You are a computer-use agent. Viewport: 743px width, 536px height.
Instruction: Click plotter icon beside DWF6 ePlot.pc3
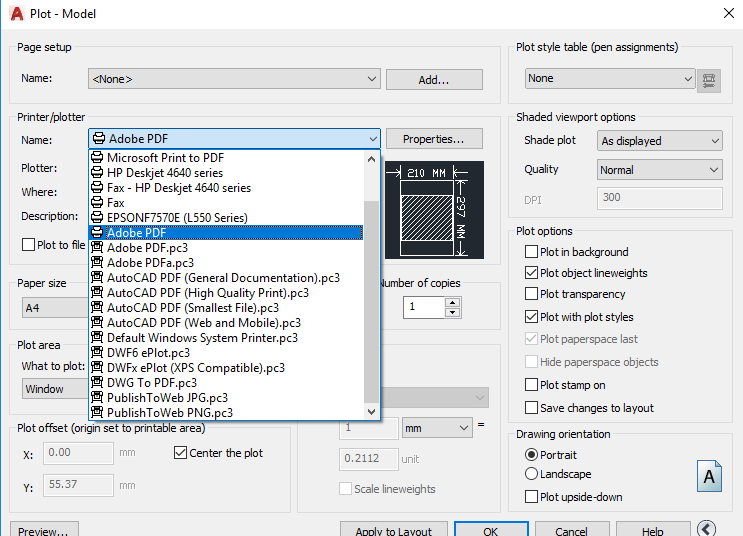pos(97,353)
